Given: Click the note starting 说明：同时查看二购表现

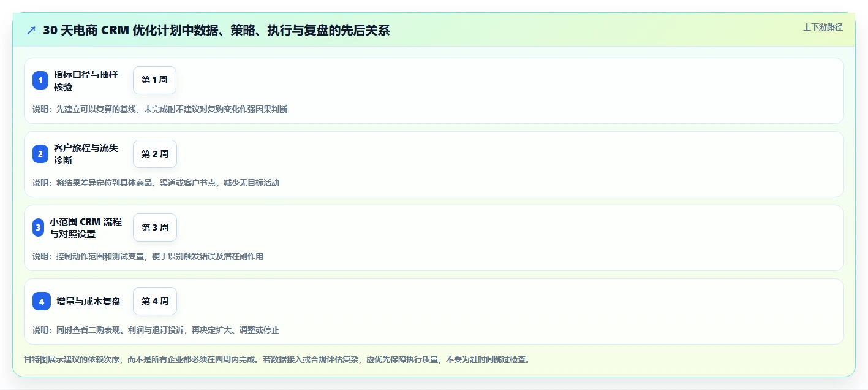Looking at the screenshot, I should click(156, 330).
